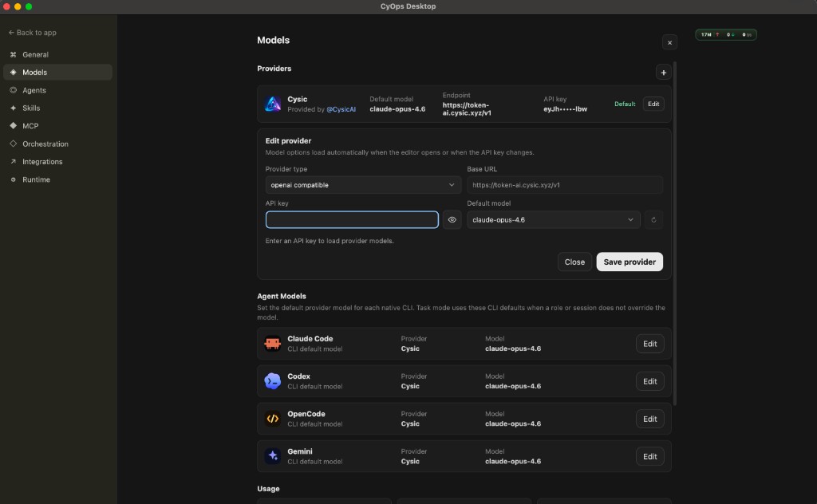Click Close in Edit provider form
The image size is (817, 504).
574,262
